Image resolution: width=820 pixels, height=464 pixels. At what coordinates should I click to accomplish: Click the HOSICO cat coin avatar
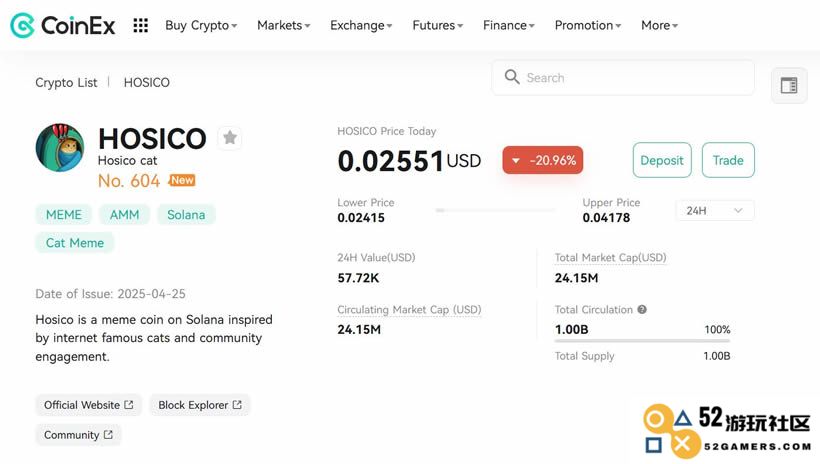60,148
